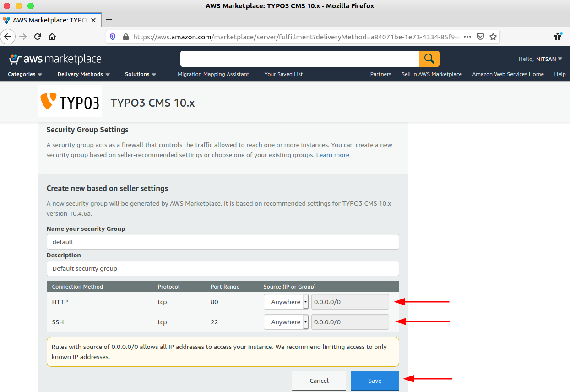Expand the Categories menu

tap(25, 74)
